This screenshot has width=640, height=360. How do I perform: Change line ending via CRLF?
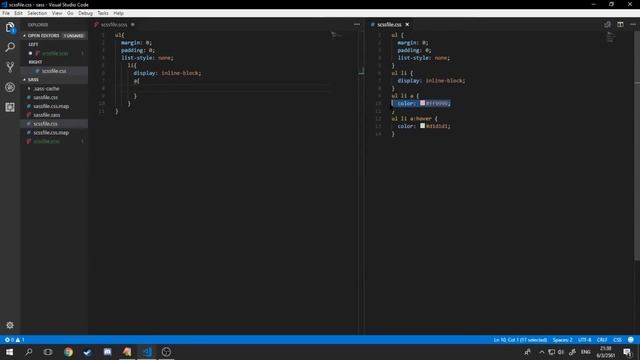pos(602,340)
